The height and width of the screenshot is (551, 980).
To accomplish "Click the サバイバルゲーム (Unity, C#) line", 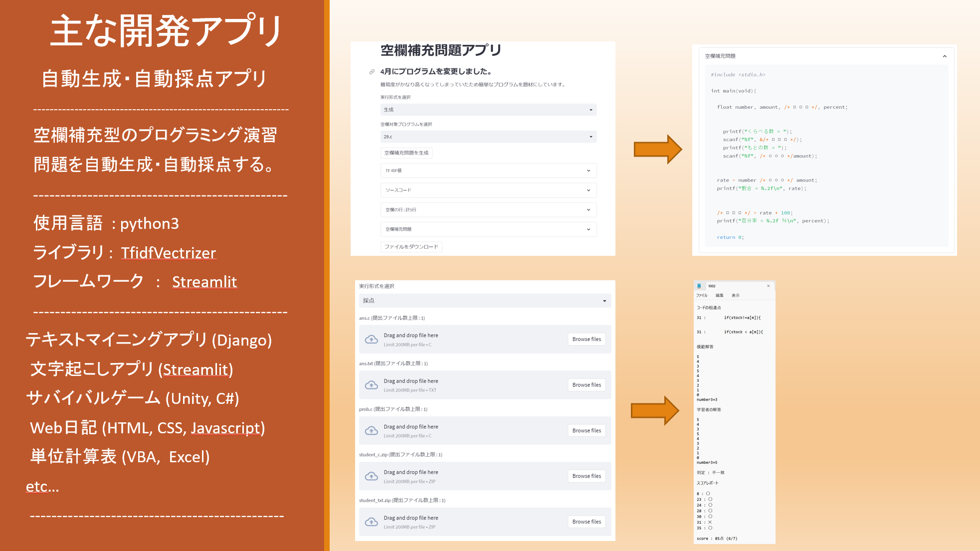I will tap(133, 398).
